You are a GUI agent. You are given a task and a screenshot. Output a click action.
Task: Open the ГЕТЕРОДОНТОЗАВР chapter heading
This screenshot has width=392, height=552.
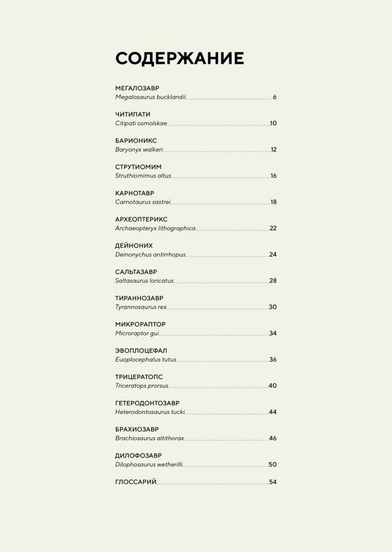147,403
